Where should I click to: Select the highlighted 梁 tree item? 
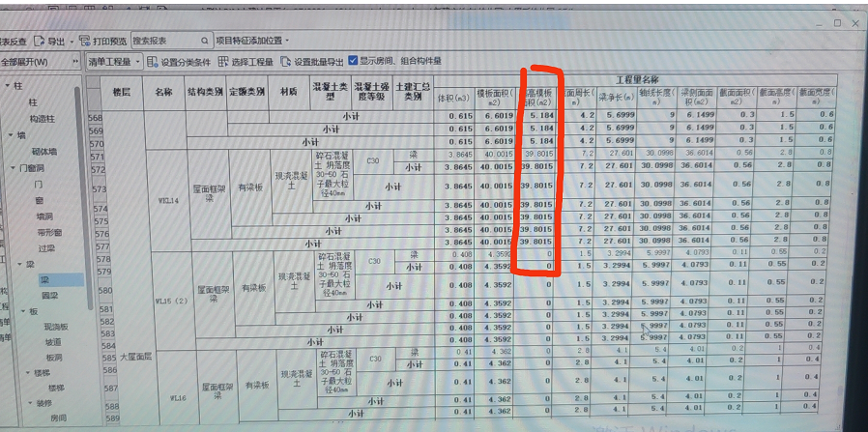point(44,280)
